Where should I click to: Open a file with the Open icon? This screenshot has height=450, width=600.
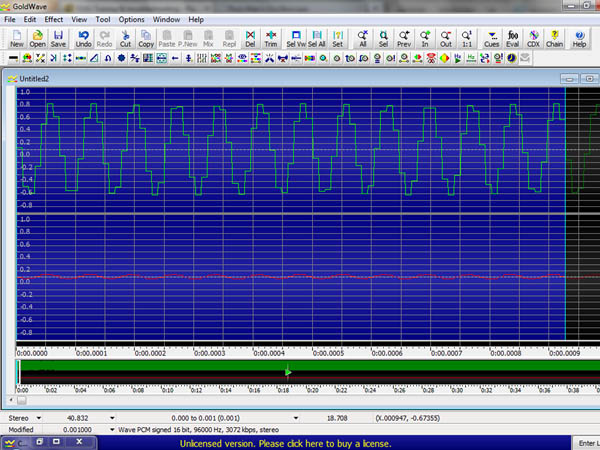click(x=37, y=39)
